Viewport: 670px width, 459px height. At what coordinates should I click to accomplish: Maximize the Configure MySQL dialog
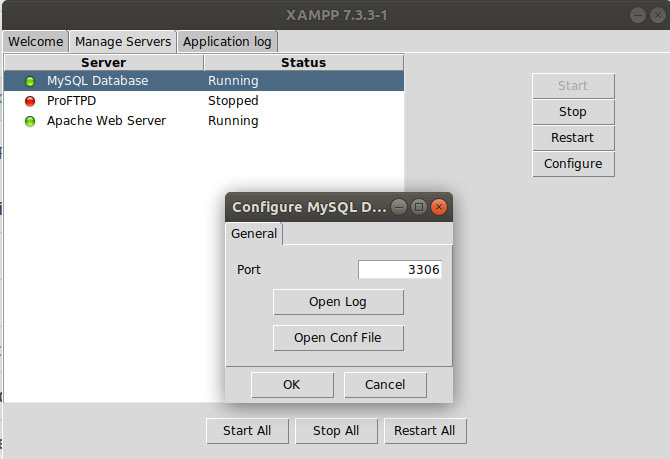[x=419, y=207]
